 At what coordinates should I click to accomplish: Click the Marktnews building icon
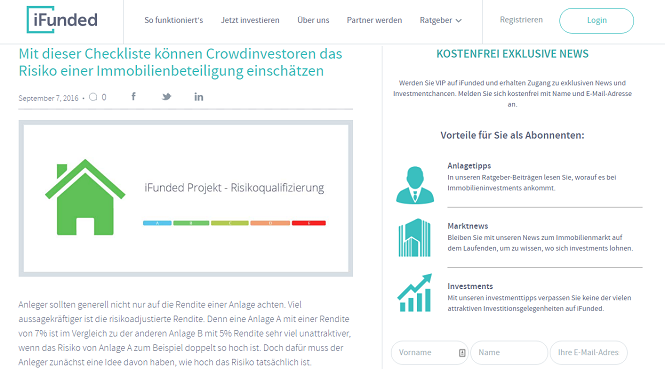(414, 238)
